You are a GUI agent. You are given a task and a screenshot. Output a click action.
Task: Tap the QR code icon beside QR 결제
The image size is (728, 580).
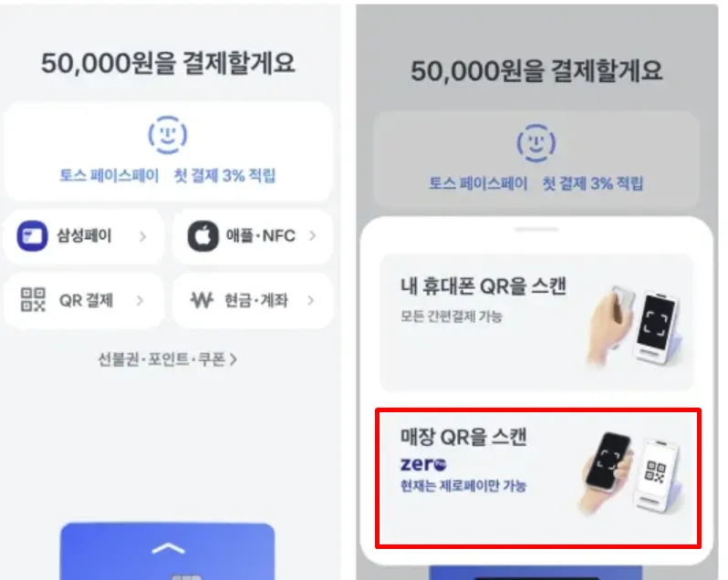point(33,300)
